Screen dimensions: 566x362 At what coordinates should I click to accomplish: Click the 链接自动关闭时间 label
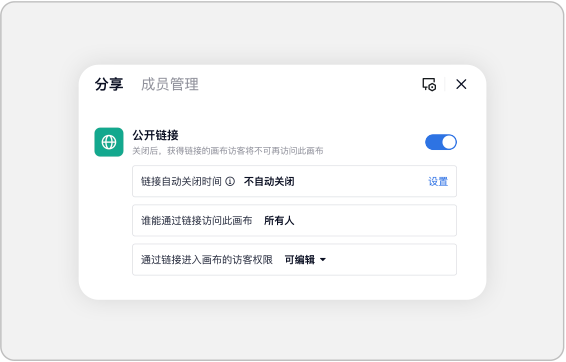tap(181, 182)
